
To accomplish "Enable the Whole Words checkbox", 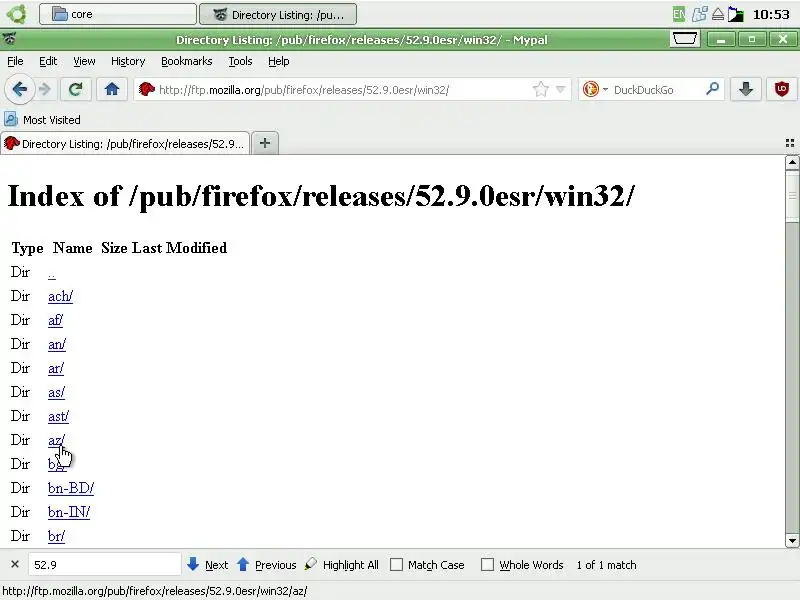I will 487,565.
